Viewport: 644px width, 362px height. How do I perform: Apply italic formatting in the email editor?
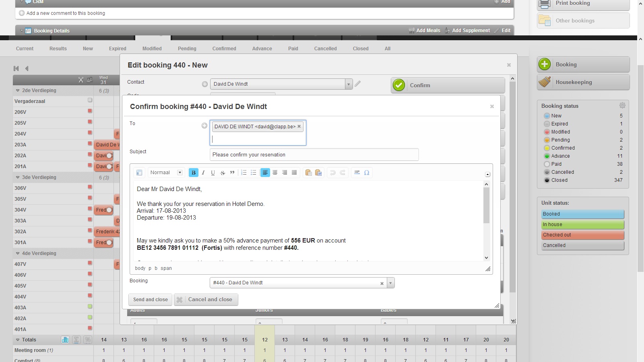tap(203, 173)
